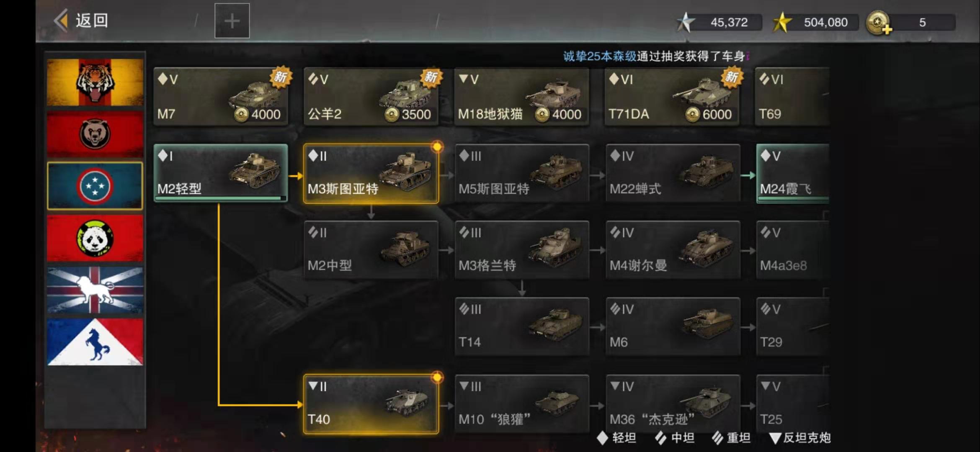Select the M2轻型 tier I tank
This screenshot has height=452, width=980.
tap(221, 173)
